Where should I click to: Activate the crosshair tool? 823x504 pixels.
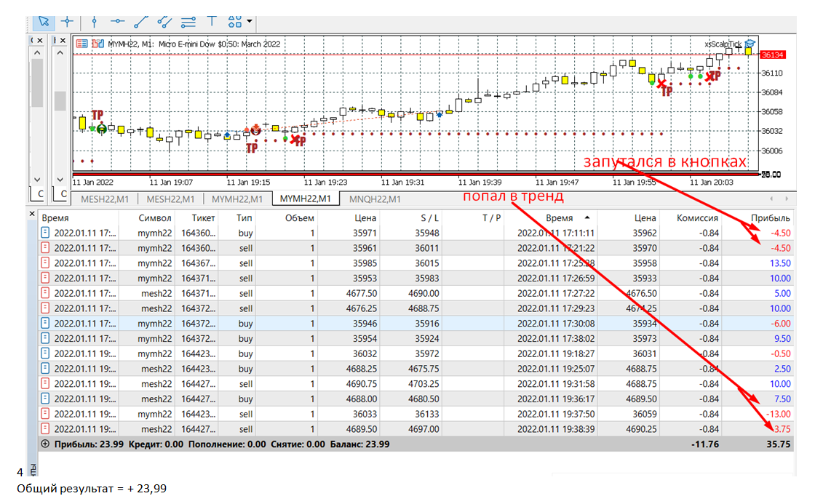point(67,20)
